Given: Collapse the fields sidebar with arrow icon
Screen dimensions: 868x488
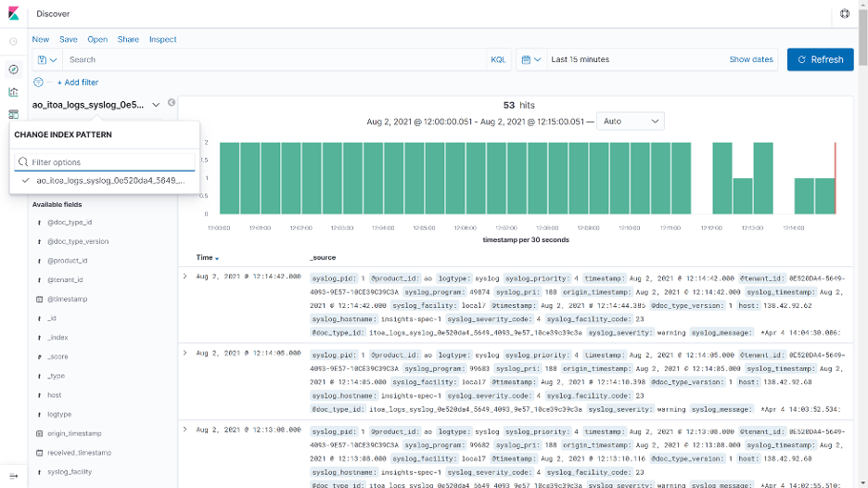Looking at the screenshot, I should coord(172,103).
